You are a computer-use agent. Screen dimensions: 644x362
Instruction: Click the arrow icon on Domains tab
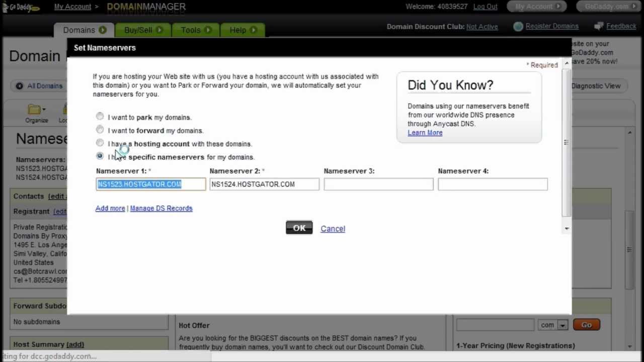[x=103, y=30]
